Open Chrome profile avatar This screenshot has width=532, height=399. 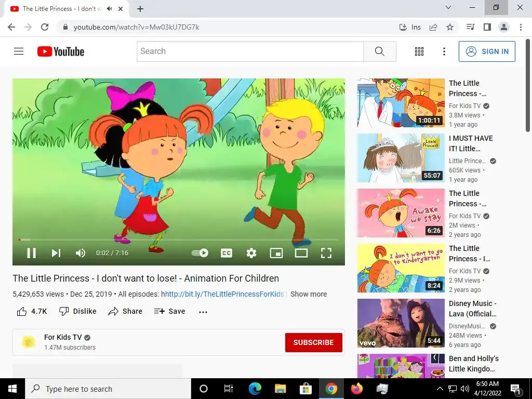(504, 27)
